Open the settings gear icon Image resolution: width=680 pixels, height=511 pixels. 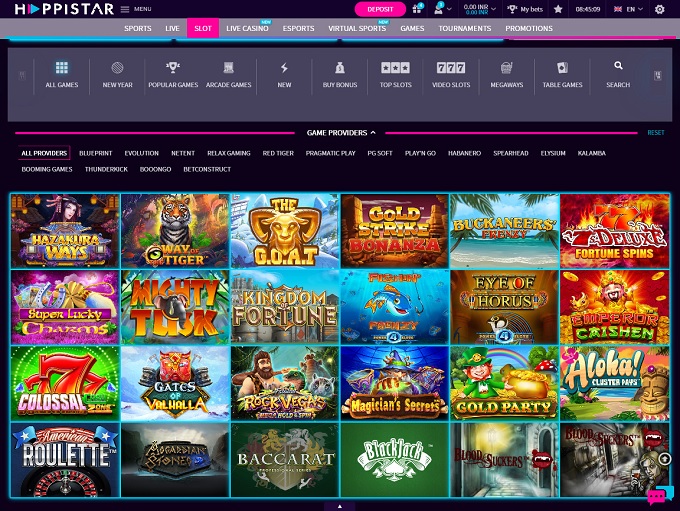point(659,9)
